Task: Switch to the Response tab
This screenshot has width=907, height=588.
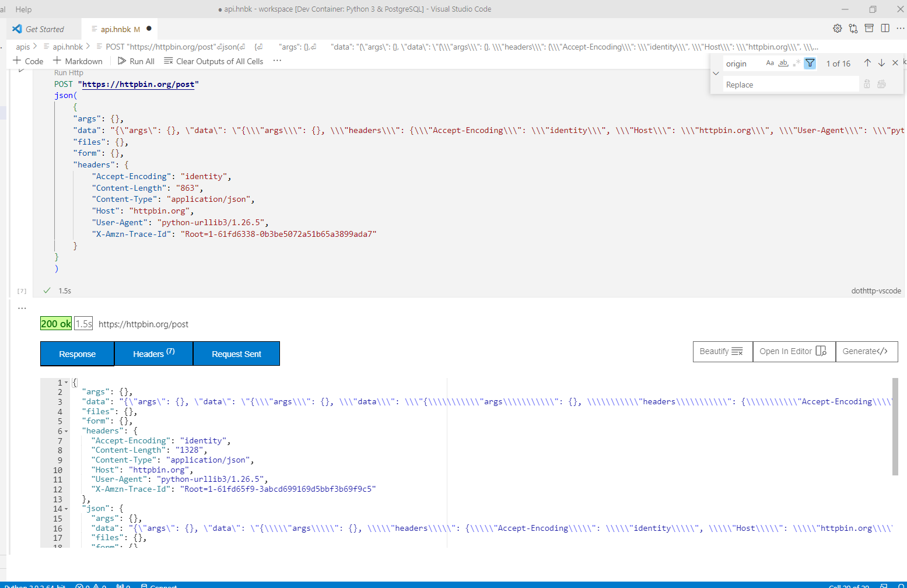Action: pyautogui.click(x=77, y=354)
